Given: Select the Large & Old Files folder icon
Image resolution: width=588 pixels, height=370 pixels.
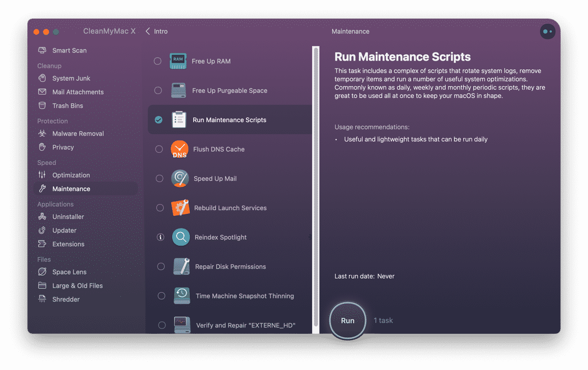Looking at the screenshot, I should 43,286.
